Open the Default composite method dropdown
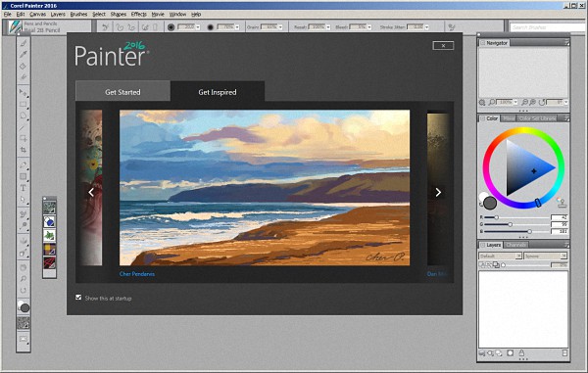The height and width of the screenshot is (373, 588). point(501,256)
